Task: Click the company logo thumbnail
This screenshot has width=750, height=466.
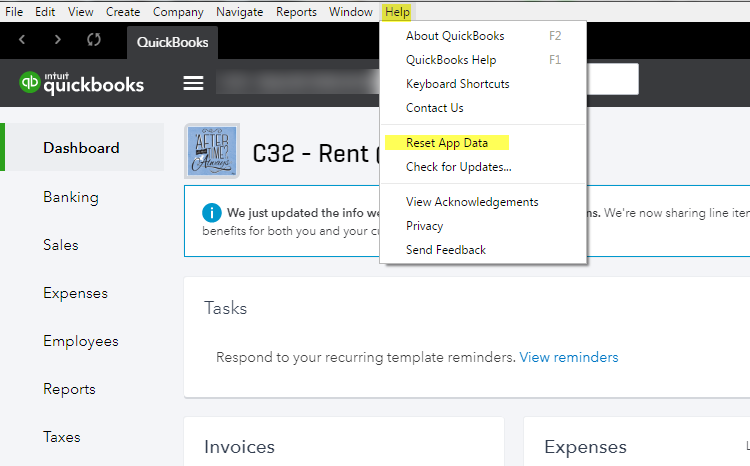Action: (x=212, y=153)
